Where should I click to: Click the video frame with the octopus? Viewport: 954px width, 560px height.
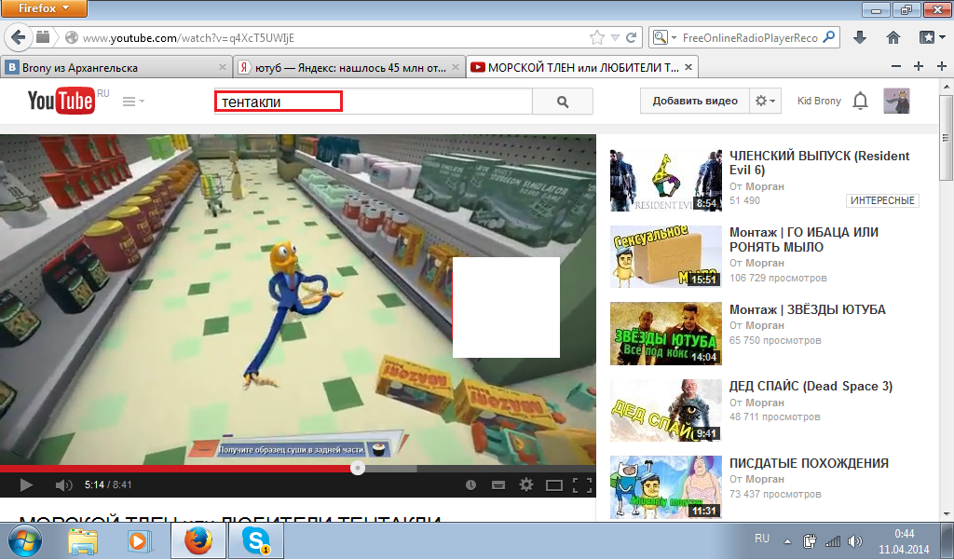[298, 299]
